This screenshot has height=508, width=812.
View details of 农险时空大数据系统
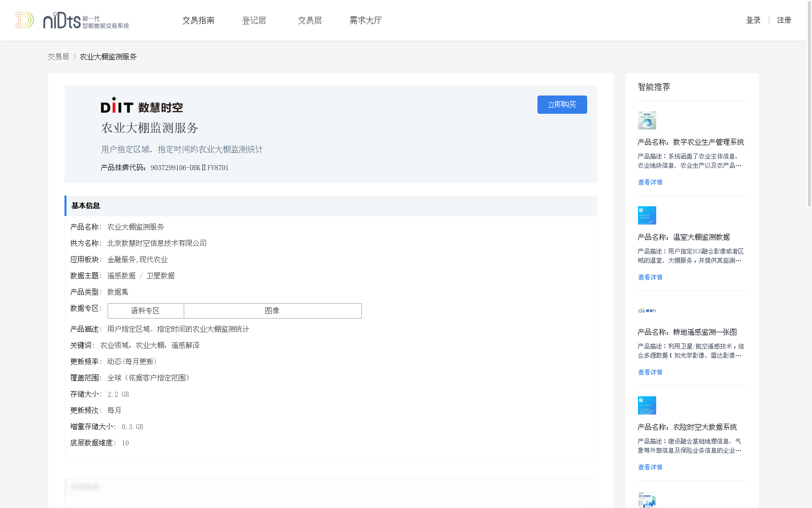650,467
